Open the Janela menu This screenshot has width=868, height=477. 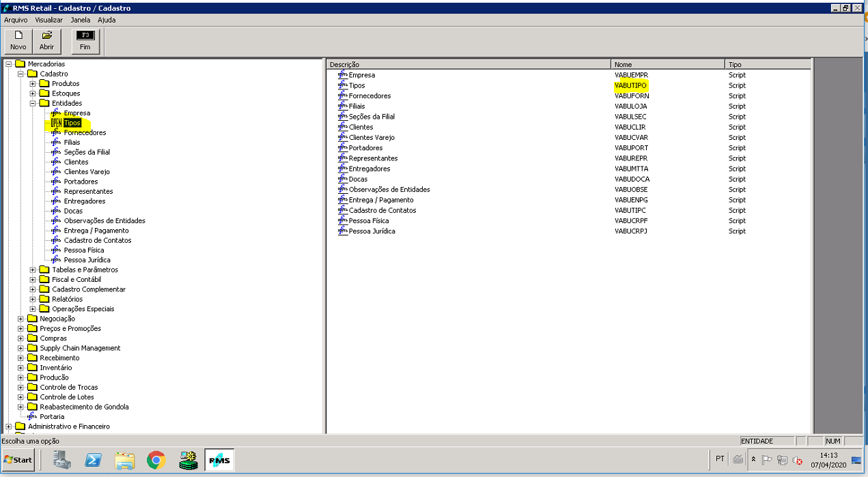[81, 20]
